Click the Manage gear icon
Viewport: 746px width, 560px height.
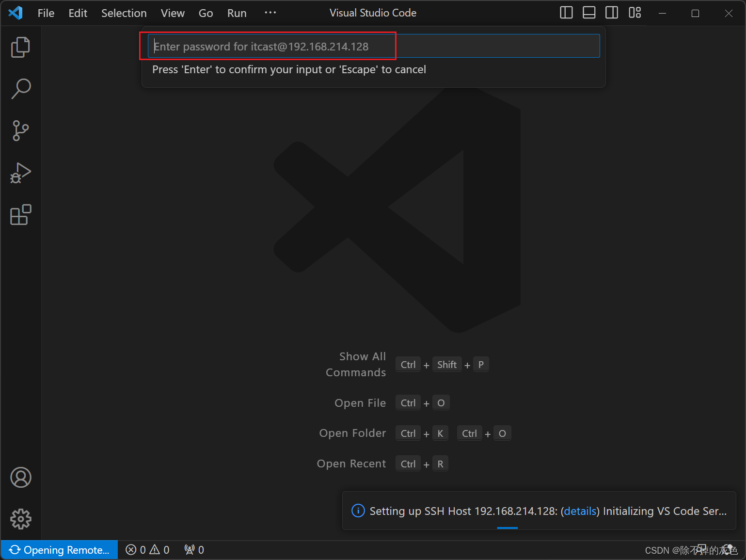[x=20, y=519]
